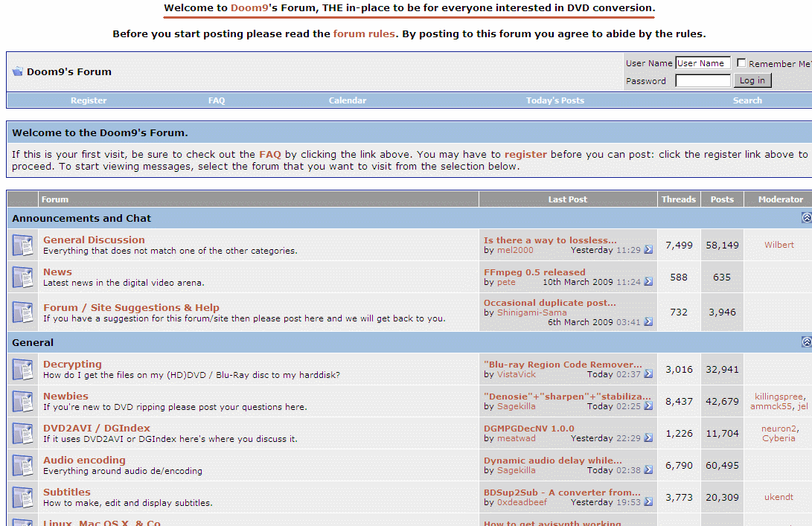Go to last post arrow for Occasional duplicate post
812x526 pixels.
[648, 322]
